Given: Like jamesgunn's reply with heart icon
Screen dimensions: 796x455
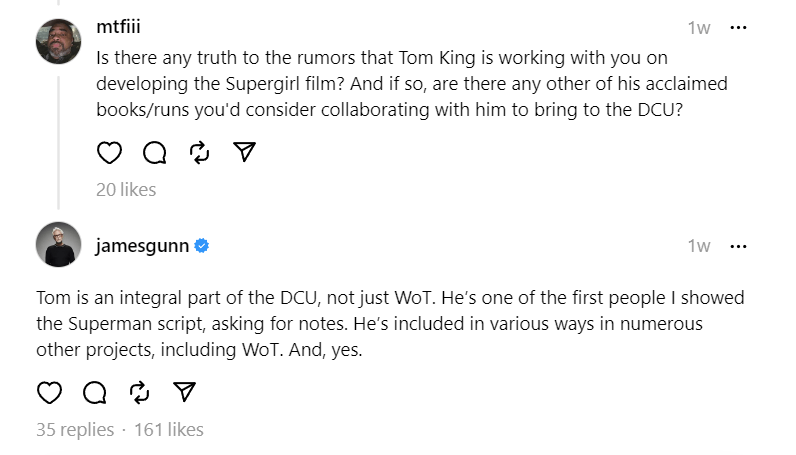Looking at the screenshot, I should pos(49,392).
